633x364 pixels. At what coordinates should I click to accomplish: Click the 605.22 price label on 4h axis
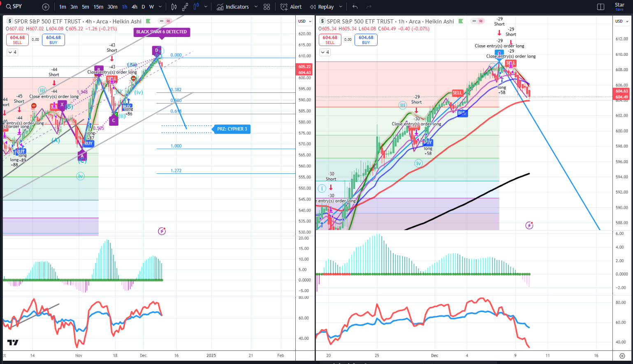click(305, 67)
